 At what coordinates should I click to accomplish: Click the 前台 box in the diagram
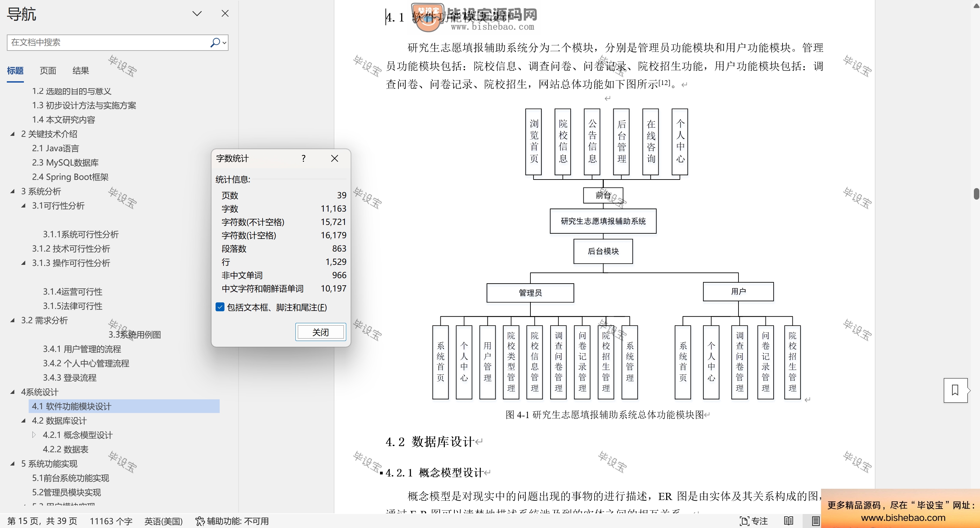click(603, 195)
